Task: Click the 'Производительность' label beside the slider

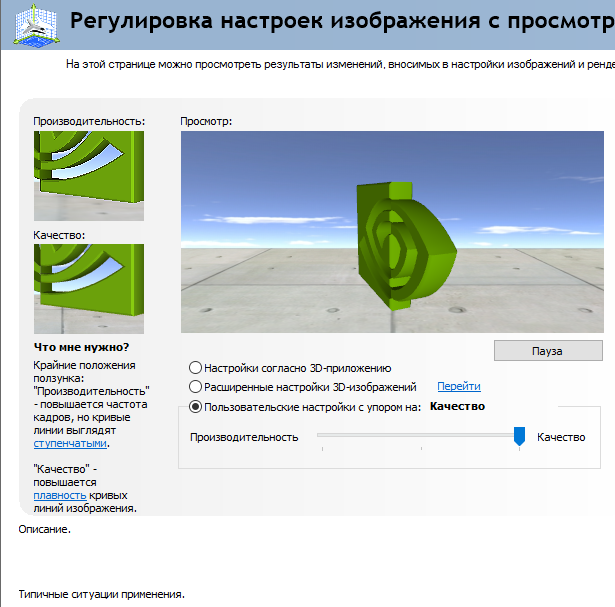Action: 244,437
